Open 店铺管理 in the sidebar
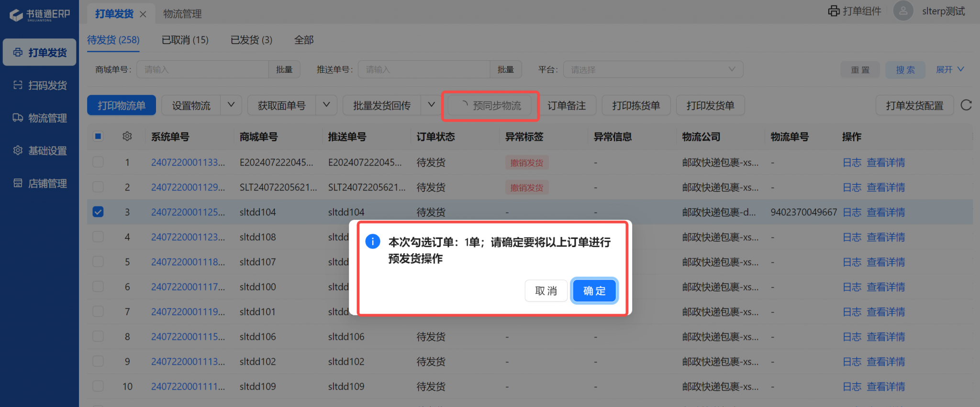 tap(40, 183)
